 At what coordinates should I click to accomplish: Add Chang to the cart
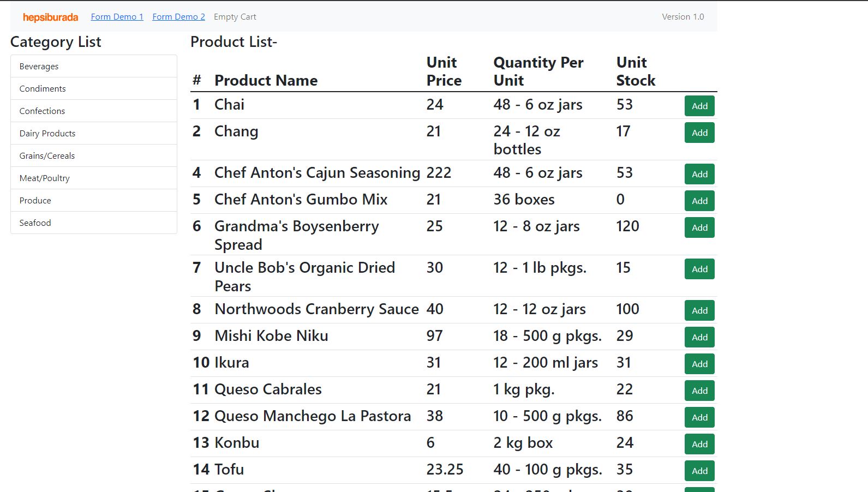pos(699,133)
